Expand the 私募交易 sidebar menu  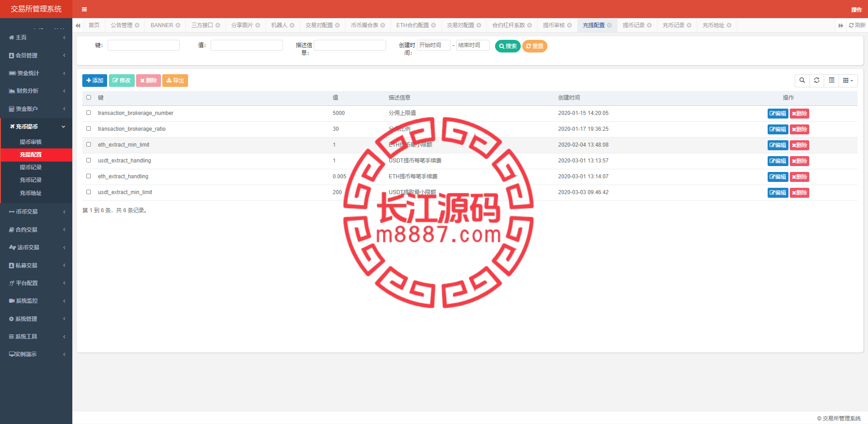[36, 265]
